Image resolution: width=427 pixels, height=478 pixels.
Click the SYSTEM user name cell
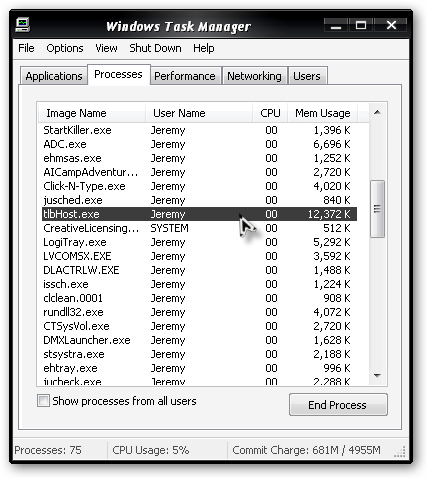(169, 228)
